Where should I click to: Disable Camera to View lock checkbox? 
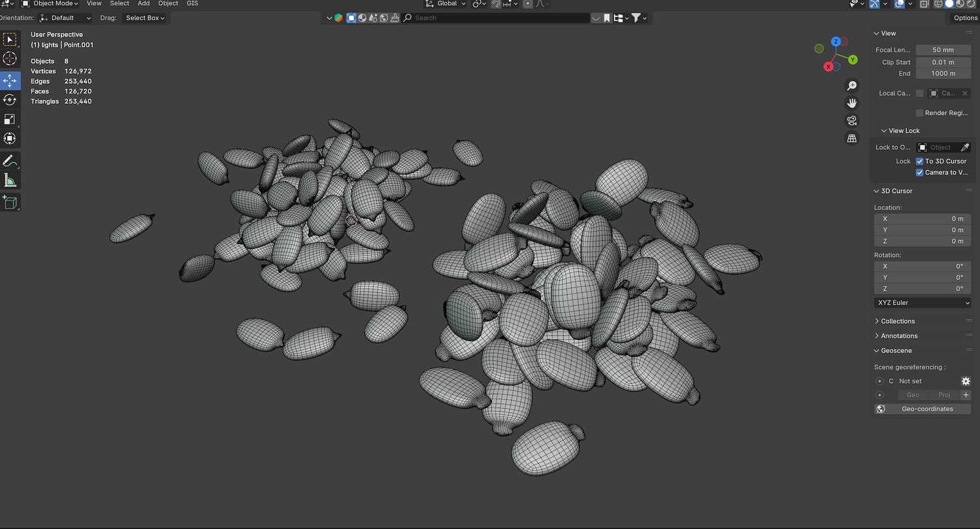920,173
